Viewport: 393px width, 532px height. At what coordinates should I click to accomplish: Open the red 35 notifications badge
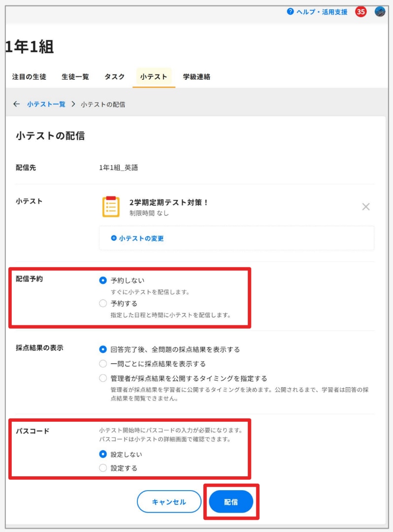click(x=361, y=12)
